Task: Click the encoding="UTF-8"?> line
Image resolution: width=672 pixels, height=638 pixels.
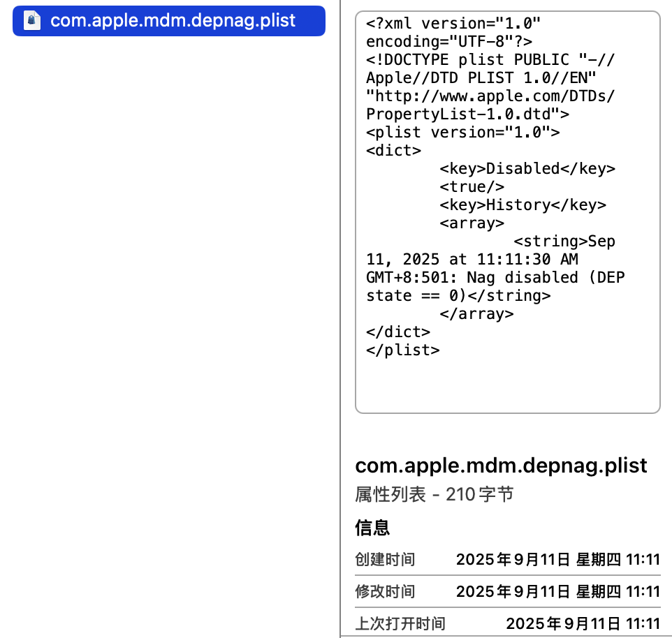Action: [449, 42]
